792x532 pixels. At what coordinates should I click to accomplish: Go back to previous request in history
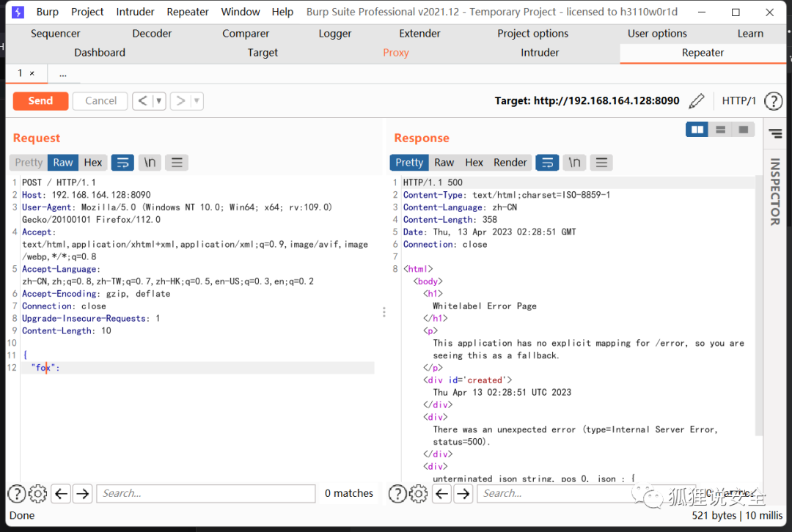[x=142, y=101]
